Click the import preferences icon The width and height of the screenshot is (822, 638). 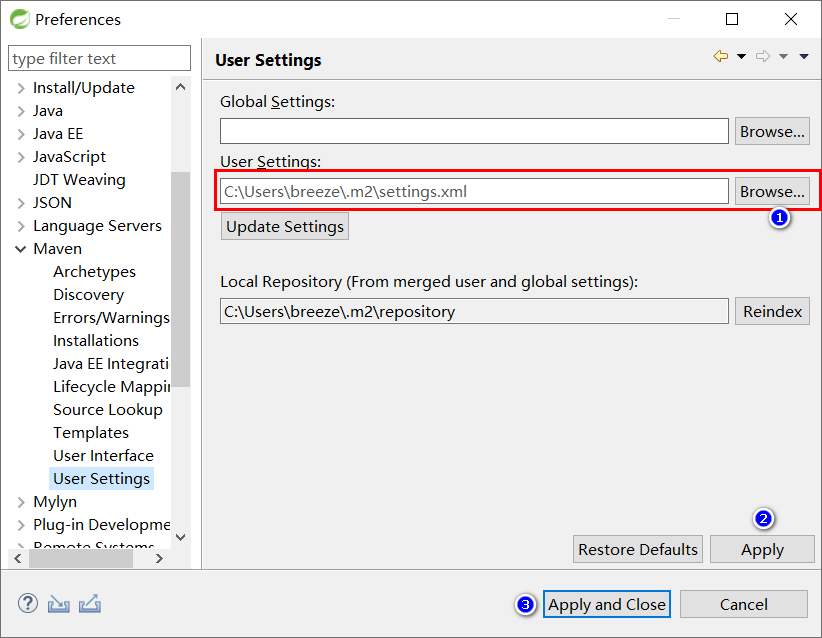[x=59, y=604]
